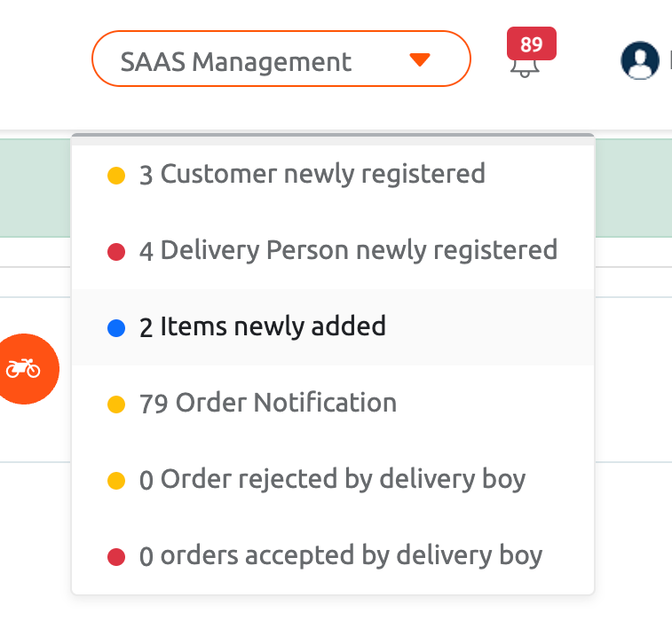Open 0 Order rejected by delivery boy

point(333,480)
